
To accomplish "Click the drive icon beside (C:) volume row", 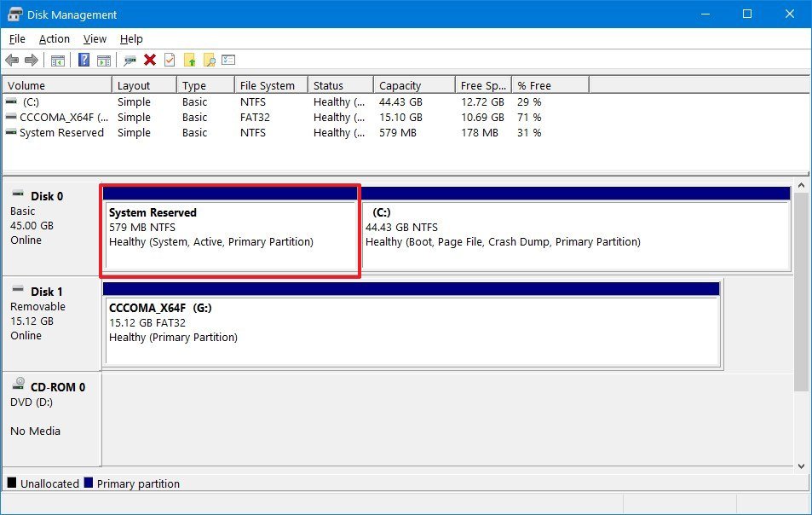I will (11, 101).
